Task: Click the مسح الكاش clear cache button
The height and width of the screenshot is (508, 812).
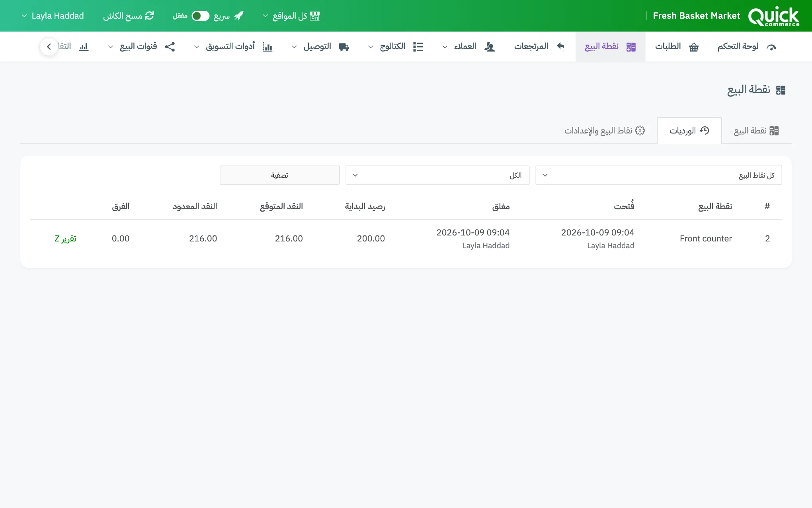Action: click(x=129, y=16)
